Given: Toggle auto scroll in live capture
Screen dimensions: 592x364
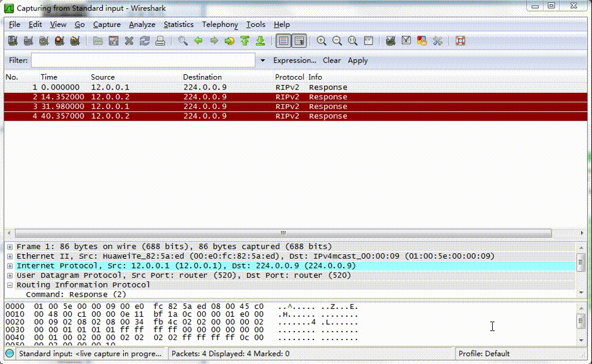Looking at the screenshot, I should click(299, 41).
